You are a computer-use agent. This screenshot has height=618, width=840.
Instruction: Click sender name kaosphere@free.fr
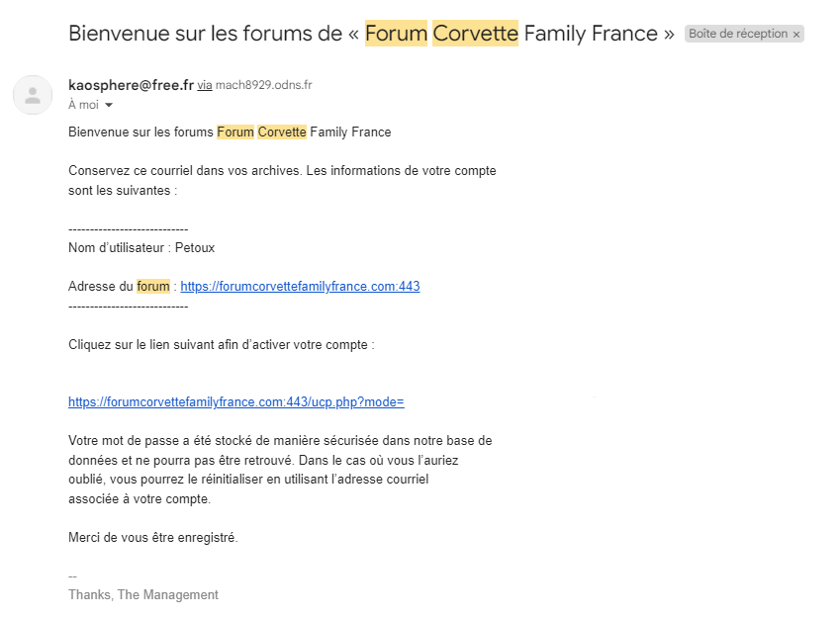(131, 85)
